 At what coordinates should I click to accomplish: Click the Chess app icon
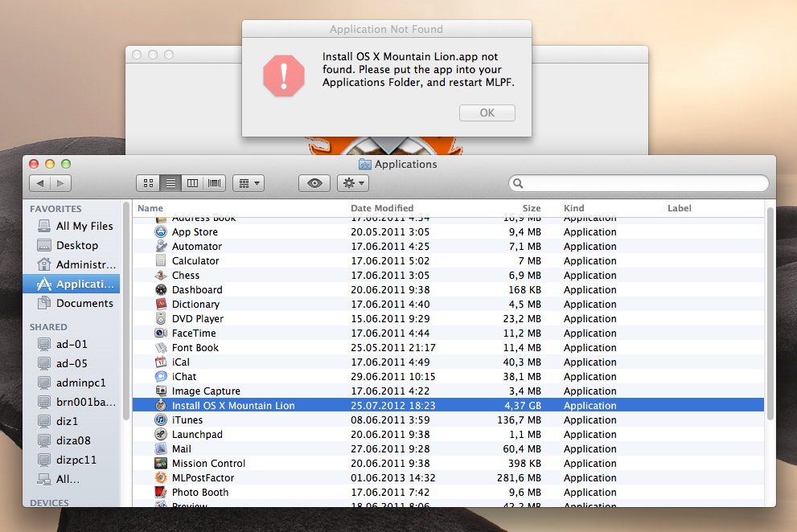coord(161,276)
